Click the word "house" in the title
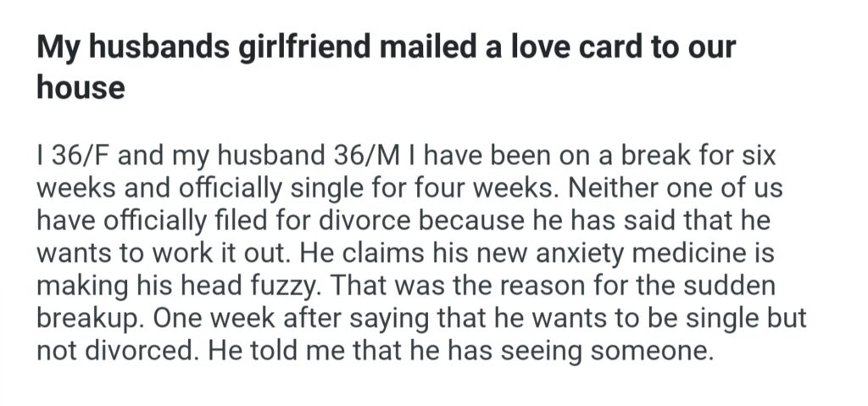This screenshot has height=406, width=868. tap(81, 86)
